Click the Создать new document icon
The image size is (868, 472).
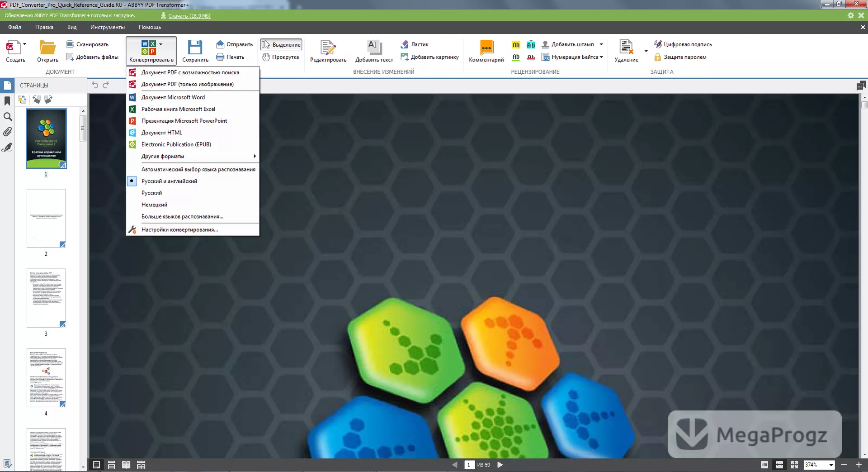(13, 48)
